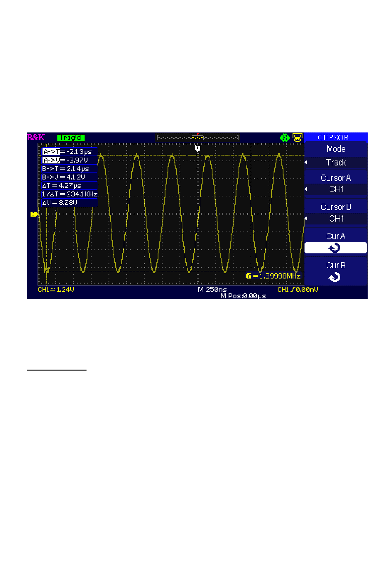Open the Track mode selector

pyautogui.click(x=336, y=163)
